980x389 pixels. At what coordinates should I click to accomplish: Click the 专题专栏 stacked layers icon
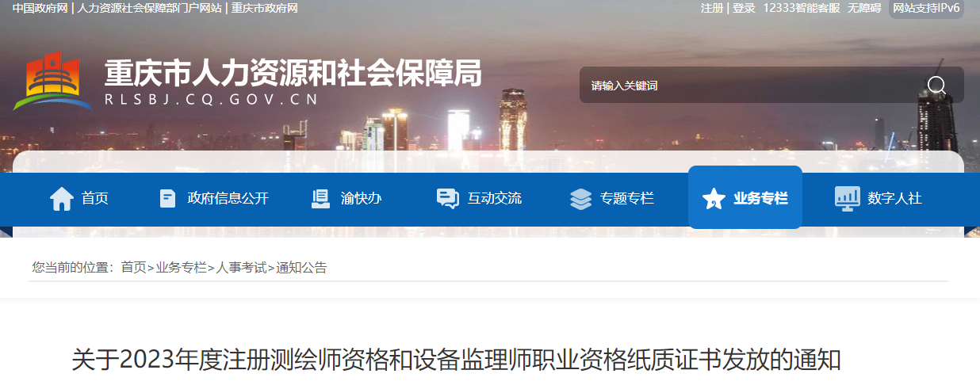(x=580, y=198)
